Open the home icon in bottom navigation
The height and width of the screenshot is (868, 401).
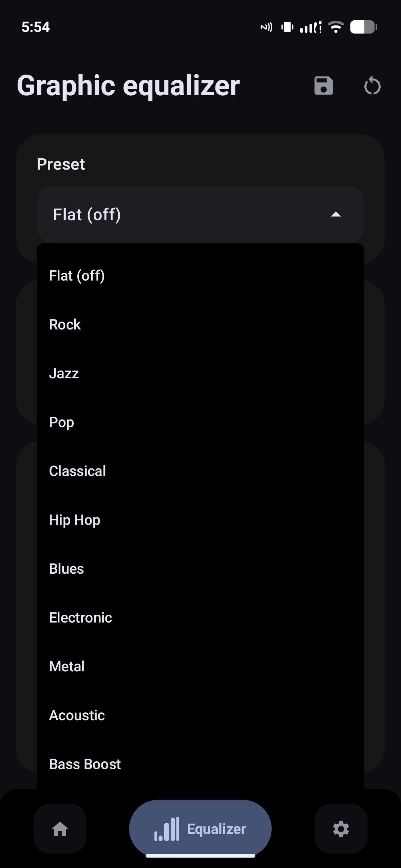coord(60,829)
